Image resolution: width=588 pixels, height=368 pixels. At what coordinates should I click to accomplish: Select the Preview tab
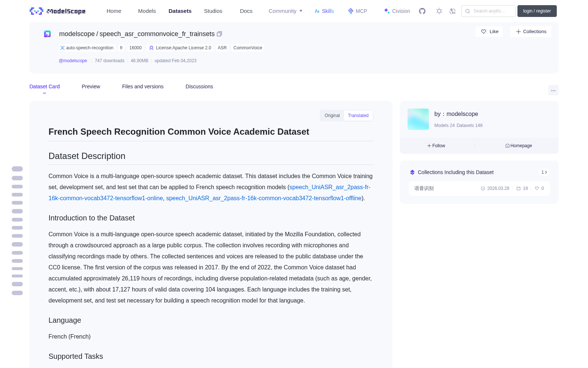pos(91,86)
